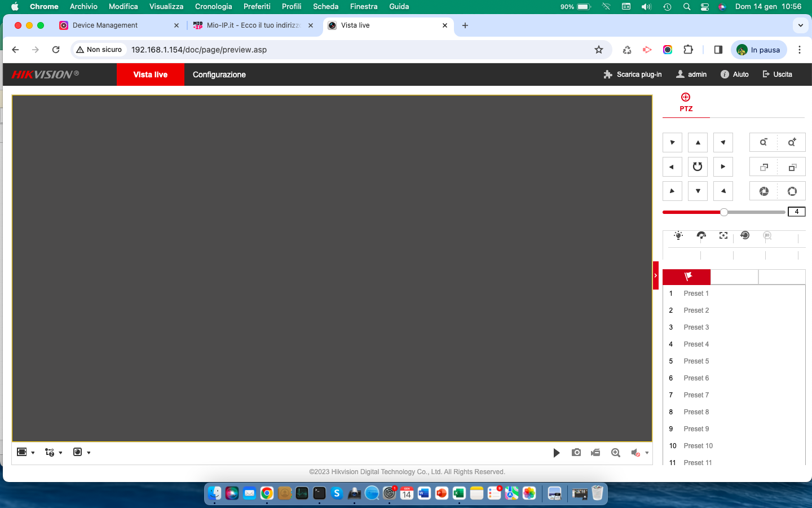Click the iris open icon
This screenshot has height=508, width=812.
792,191
